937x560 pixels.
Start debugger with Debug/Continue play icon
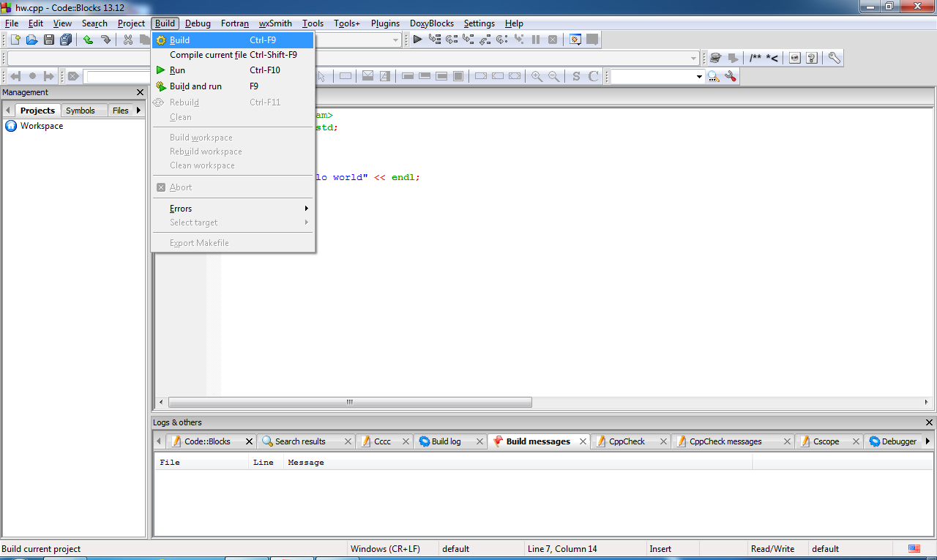(417, 40)
